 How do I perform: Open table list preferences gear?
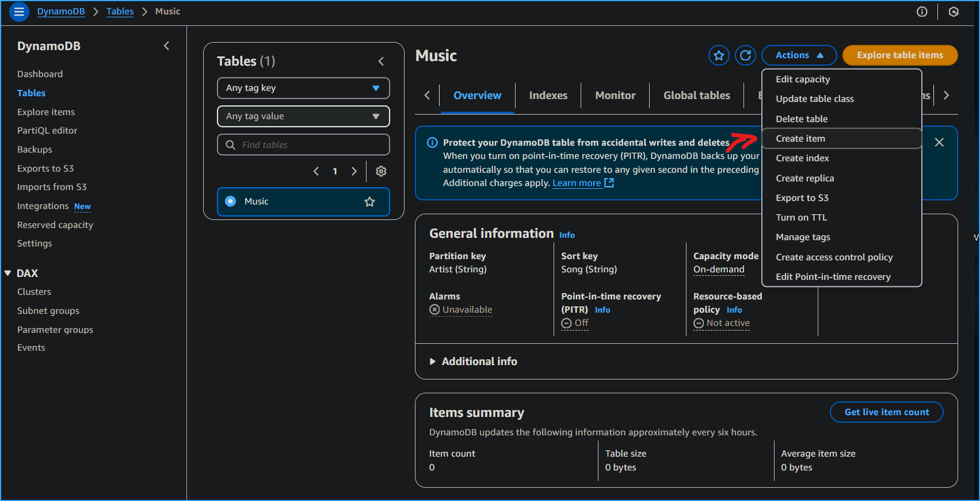point(381,171)
